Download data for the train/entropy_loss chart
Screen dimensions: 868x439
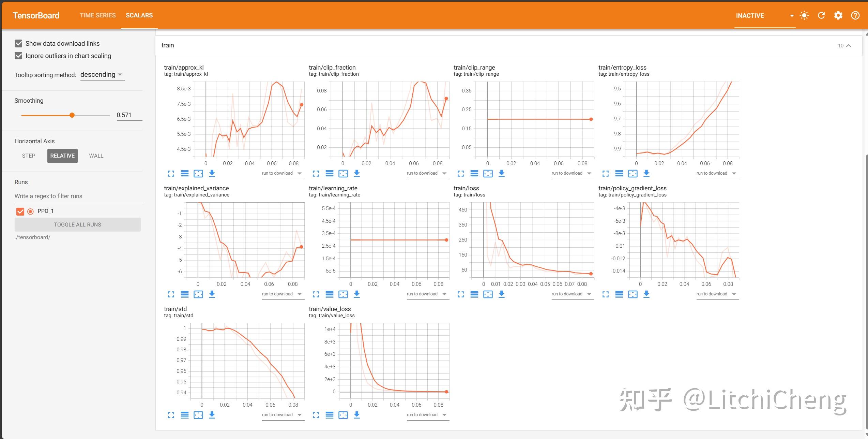pyautogui.click(x=646, y=174)
